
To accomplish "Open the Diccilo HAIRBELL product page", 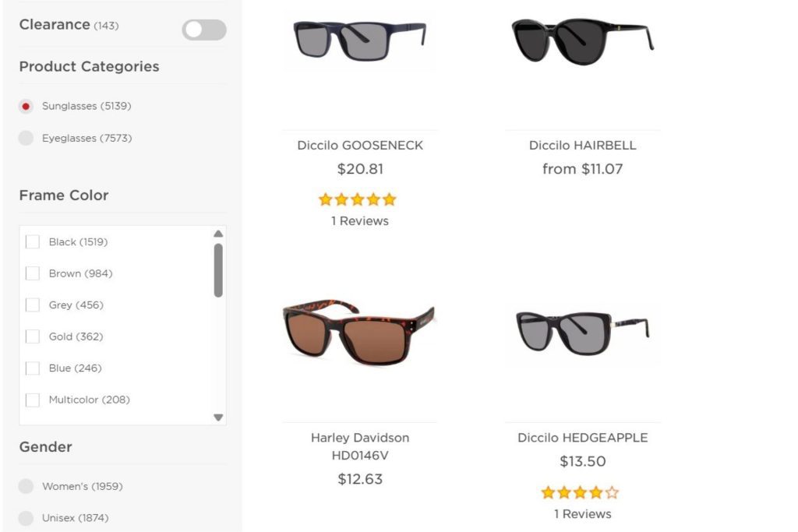I will (x=582, y=145).
